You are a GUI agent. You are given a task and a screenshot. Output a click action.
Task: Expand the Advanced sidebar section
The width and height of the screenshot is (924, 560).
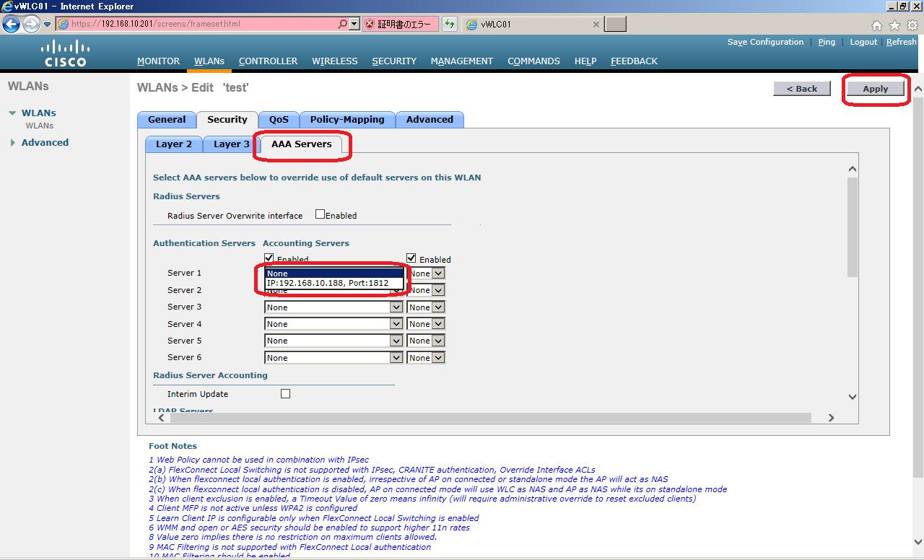(12, 143)
